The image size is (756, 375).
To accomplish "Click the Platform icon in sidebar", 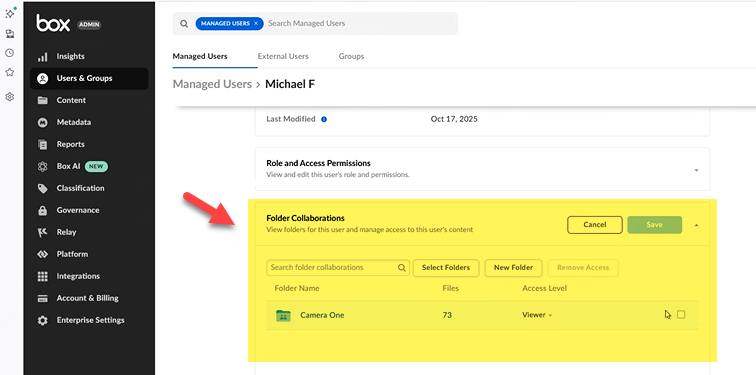I will [x=42, y=254].
